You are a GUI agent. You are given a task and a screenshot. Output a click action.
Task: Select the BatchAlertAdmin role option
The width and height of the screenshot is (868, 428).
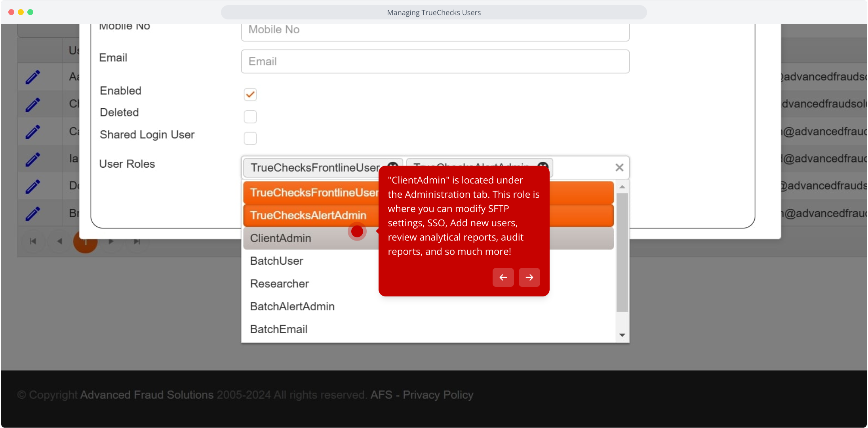pos(428,307)
